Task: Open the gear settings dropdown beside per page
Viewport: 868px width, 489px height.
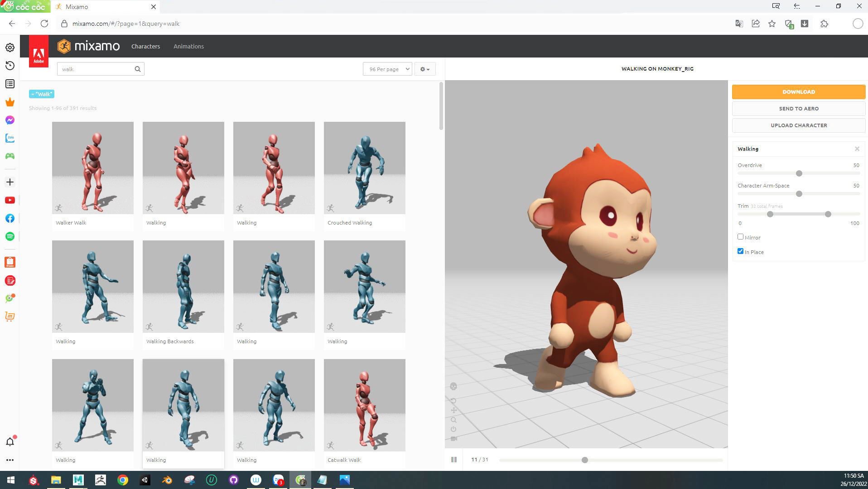Action: click(x=424, y=69)
